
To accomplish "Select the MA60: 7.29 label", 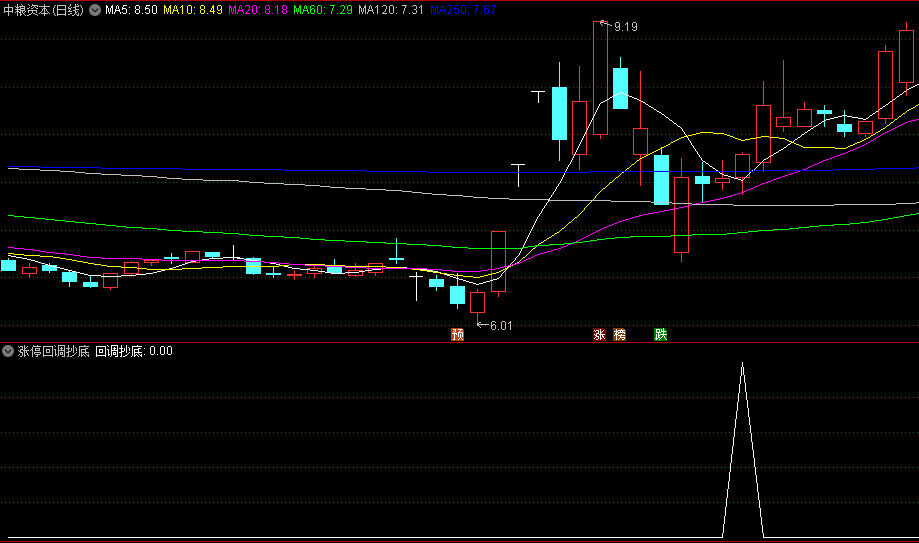I will coord(323,10).
